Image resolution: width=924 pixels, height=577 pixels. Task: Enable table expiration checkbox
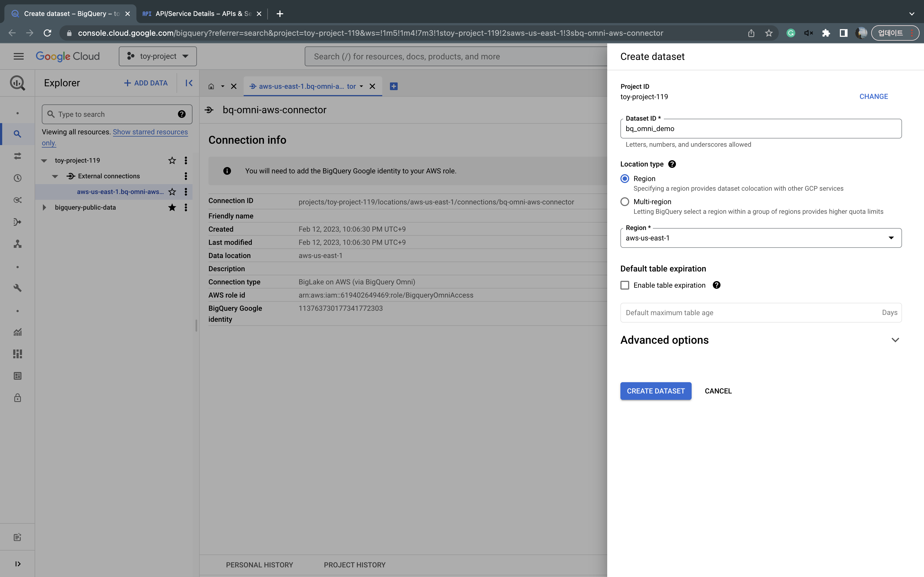coord(625,285)
